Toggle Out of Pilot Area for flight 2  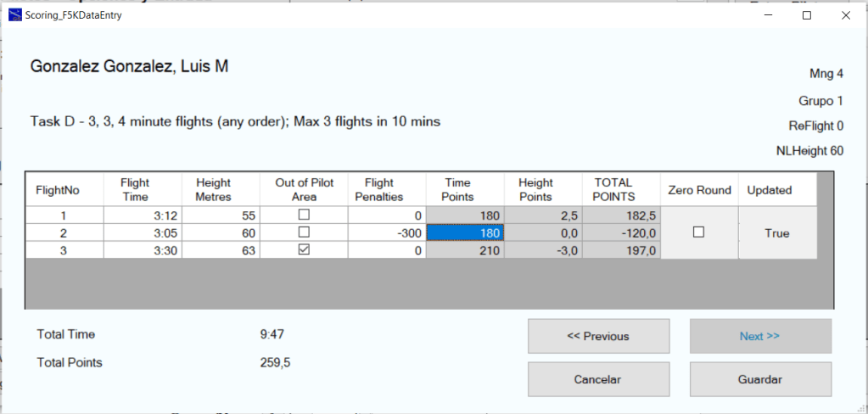304,232
